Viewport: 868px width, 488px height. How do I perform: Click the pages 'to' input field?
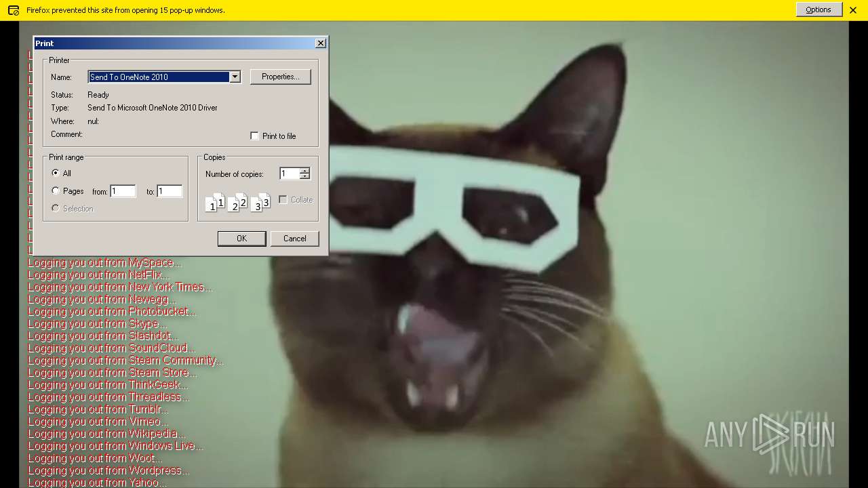(170, 191)
